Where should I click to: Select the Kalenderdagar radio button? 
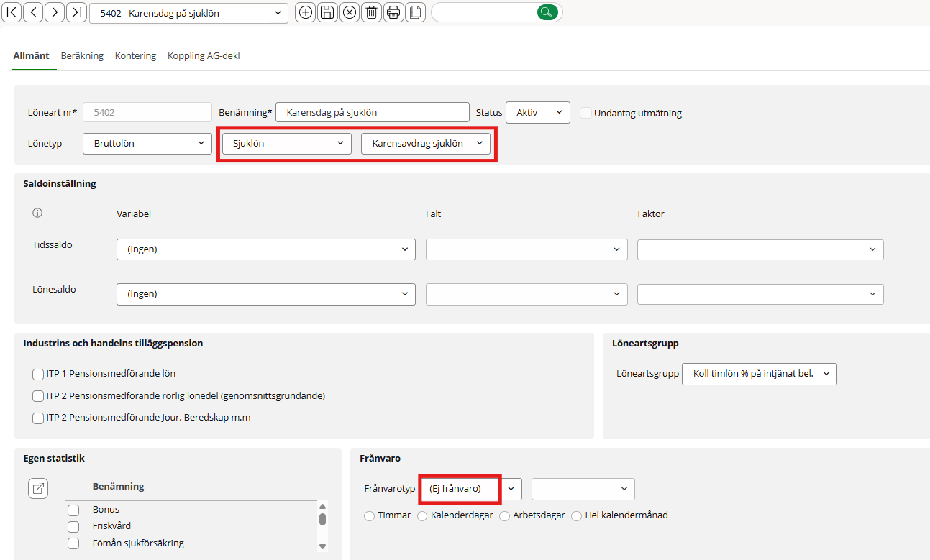[x=422, y=515]
